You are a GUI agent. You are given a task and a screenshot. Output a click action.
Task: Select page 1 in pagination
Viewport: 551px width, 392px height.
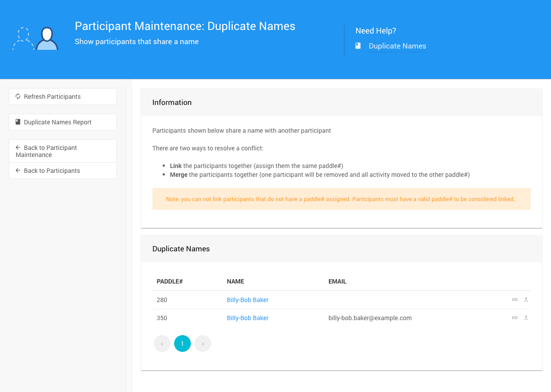182,343
